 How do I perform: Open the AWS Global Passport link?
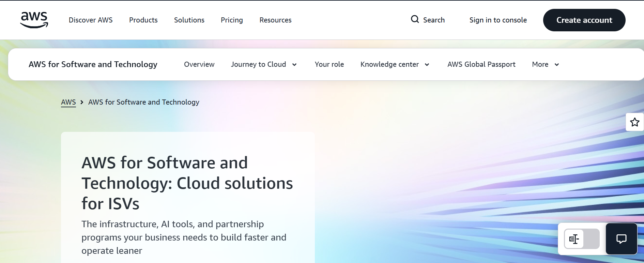click(x=481, y=64)
